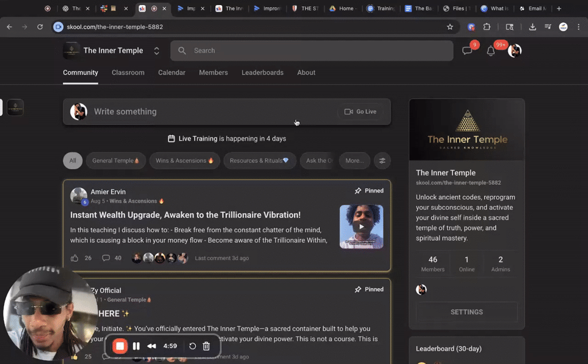This screenshot has height=364, width=588.
Task: Open the site info icon in address bar
Action: (x=58, y=27)
